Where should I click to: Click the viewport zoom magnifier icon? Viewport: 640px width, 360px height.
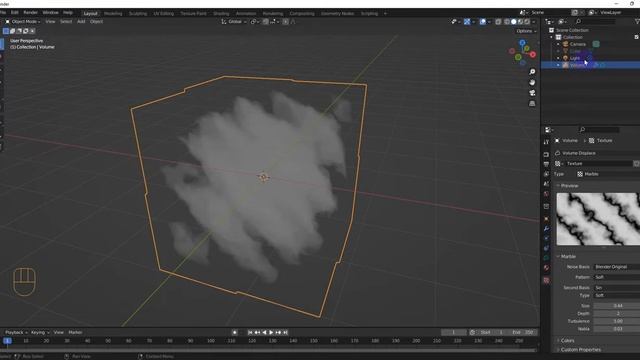coord(532,72)
